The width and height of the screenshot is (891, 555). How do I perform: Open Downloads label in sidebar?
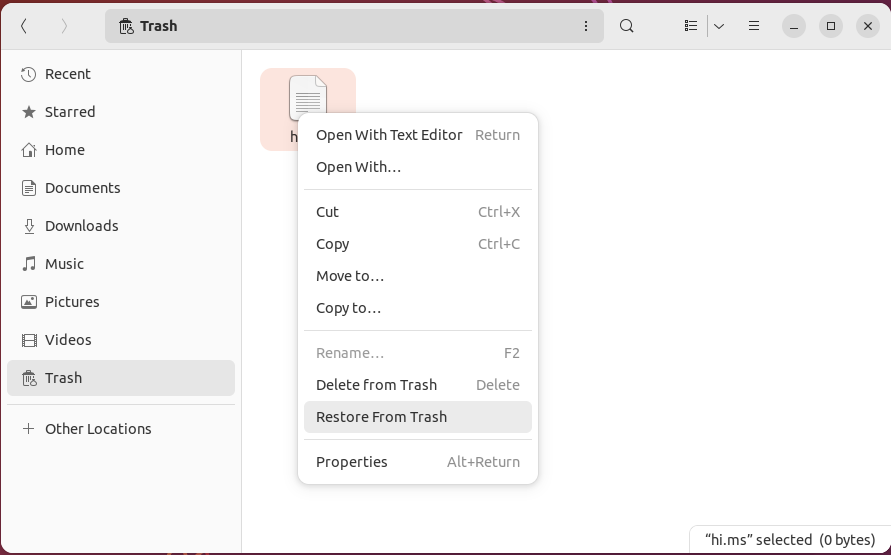pyautogui.click(x=82, y=226)
